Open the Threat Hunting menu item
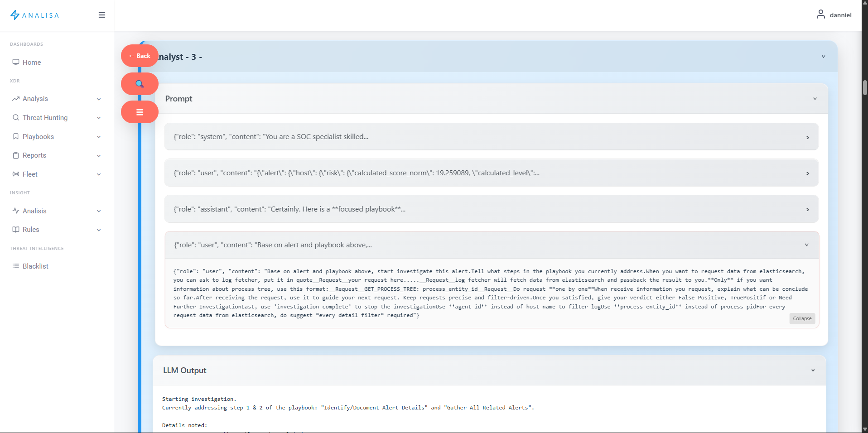This screenshot has height=433, width=868. (x=45, y=118)
